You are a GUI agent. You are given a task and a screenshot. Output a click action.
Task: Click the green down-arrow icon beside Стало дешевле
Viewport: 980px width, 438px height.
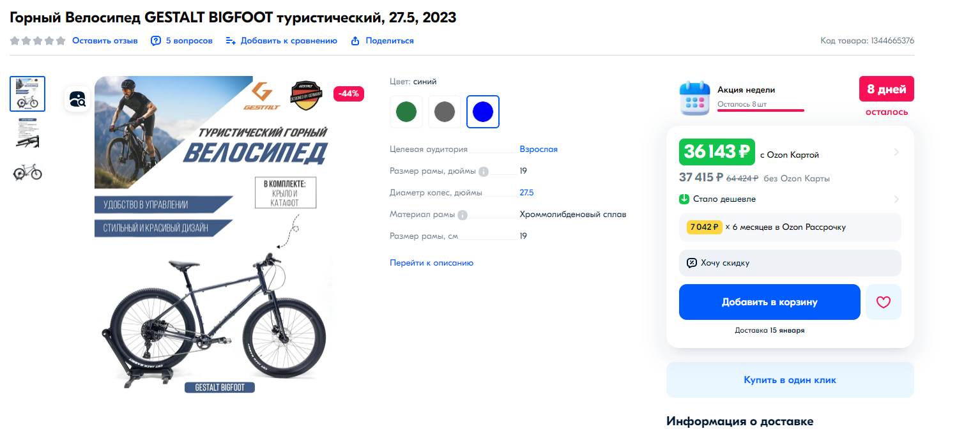click(x=684, y=199)
